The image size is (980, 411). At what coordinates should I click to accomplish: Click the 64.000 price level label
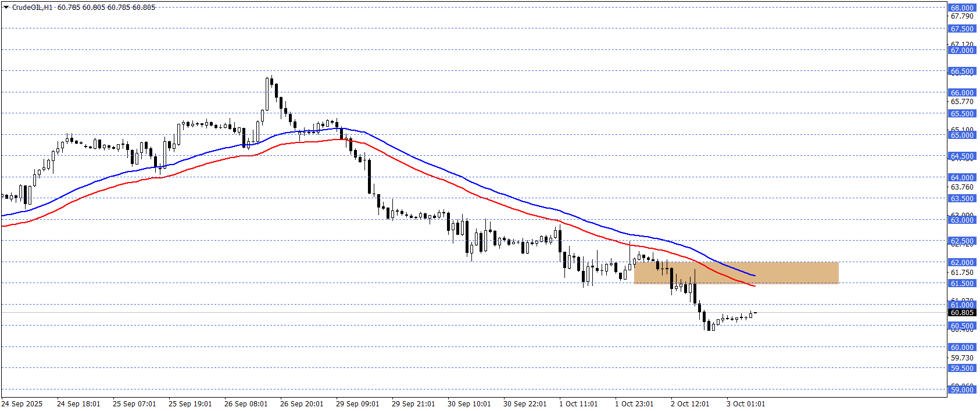pyautogui.click(x=962, y=178)
